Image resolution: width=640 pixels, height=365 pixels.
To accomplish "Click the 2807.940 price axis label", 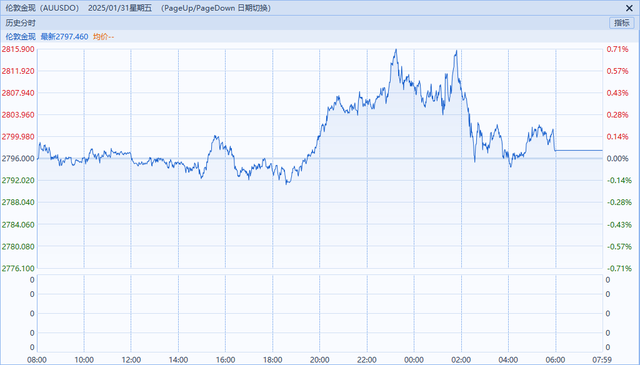I will pos(18,93).
